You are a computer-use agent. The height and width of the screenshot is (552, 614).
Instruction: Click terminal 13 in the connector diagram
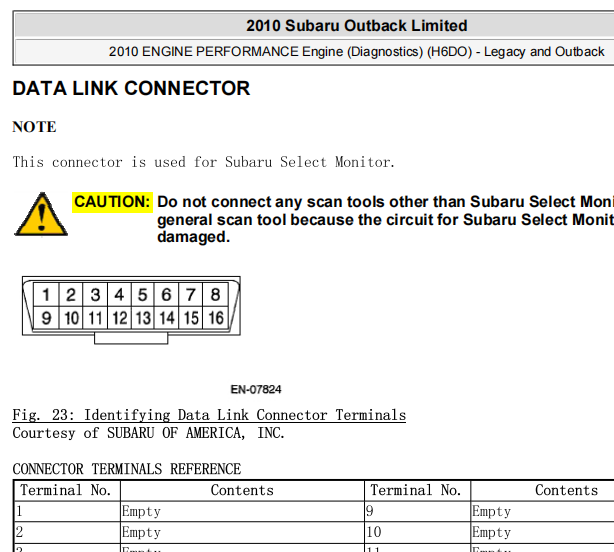[143, 318]
